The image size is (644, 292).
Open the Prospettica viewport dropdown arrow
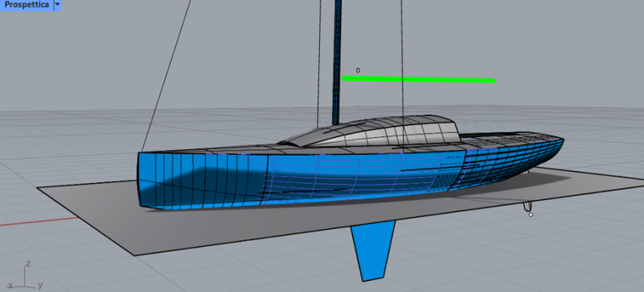pyautogui.click(x=57, y=5)
